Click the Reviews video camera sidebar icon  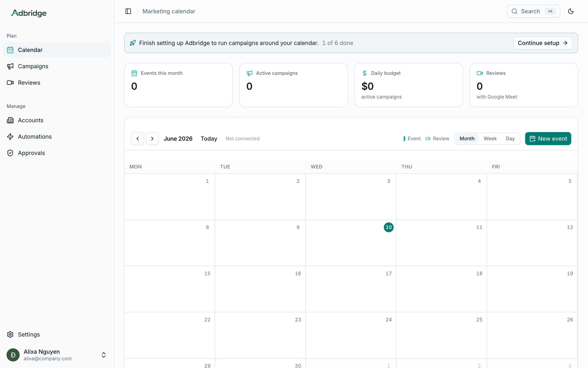[x=10, y=83]
